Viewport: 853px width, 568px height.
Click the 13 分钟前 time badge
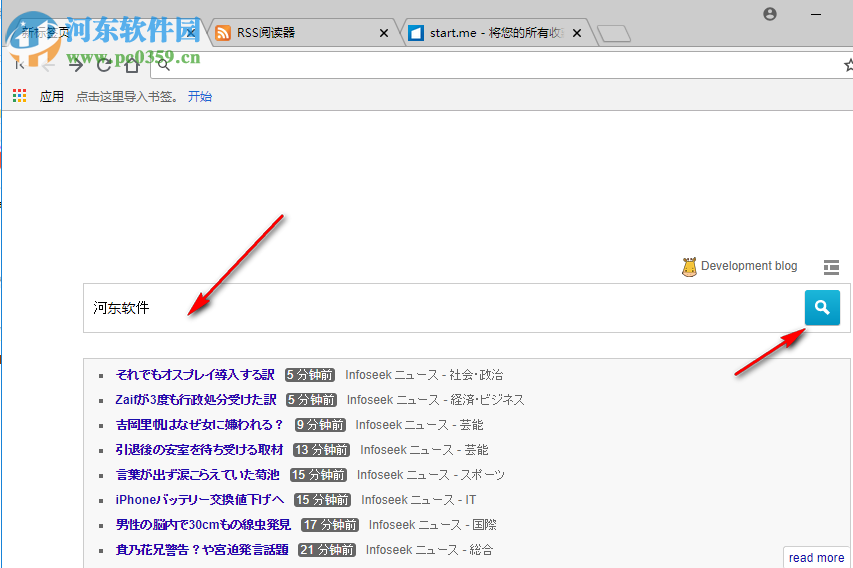pos(322,450)
